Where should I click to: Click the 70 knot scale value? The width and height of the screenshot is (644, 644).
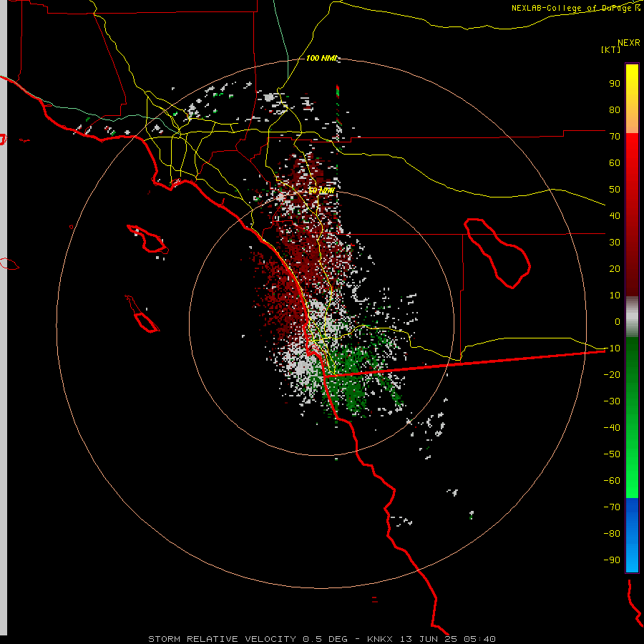(615, 137)
